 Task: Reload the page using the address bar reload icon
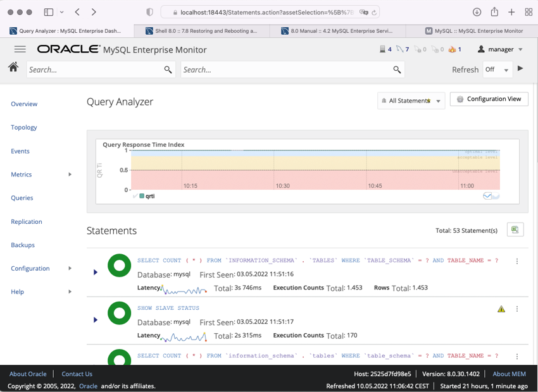click(x=373, y=13)
